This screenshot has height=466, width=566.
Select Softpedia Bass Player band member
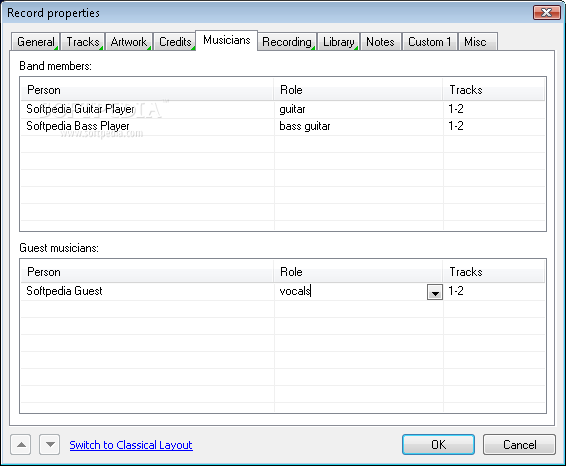point(78,126)
